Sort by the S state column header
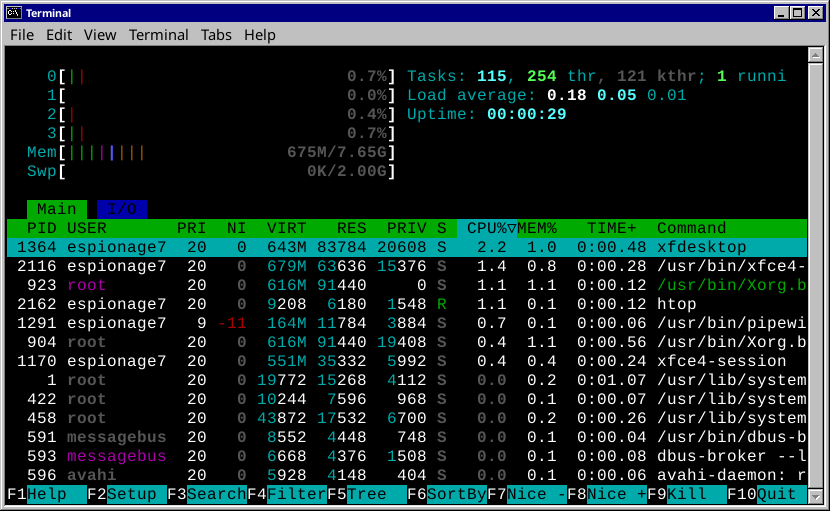Viewport: 830px width, 511px height. (x=442, y=228)
